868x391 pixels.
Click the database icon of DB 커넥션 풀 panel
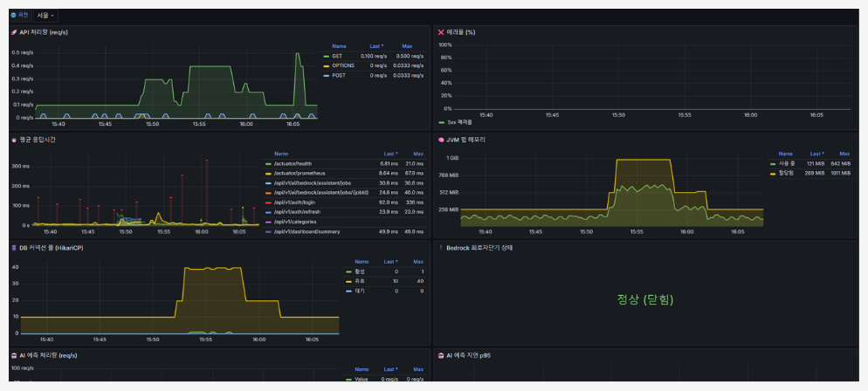(x=14, y=248)
